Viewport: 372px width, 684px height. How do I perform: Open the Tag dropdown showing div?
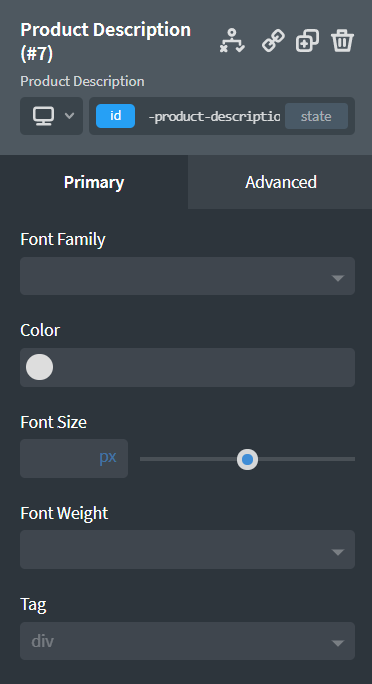click(x=188, y=641)
